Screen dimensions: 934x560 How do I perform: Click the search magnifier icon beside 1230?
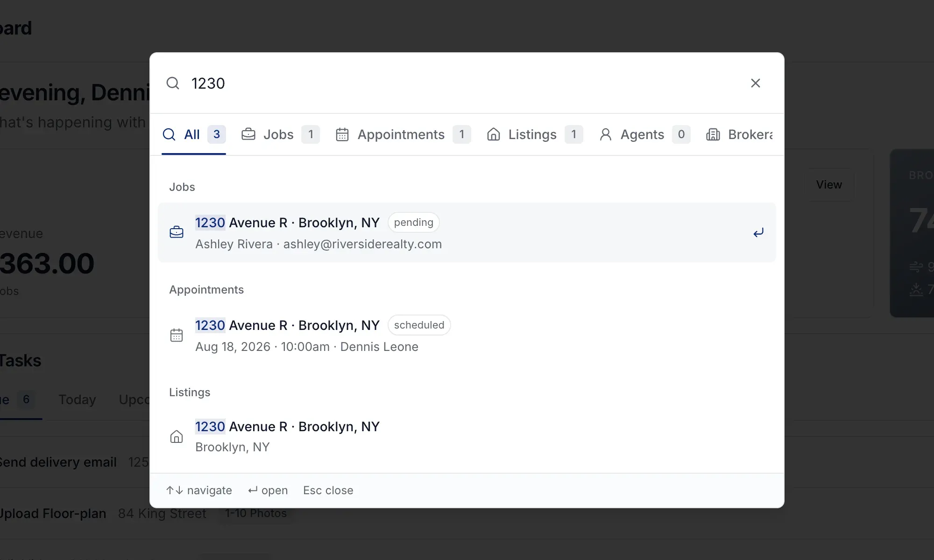173,83
